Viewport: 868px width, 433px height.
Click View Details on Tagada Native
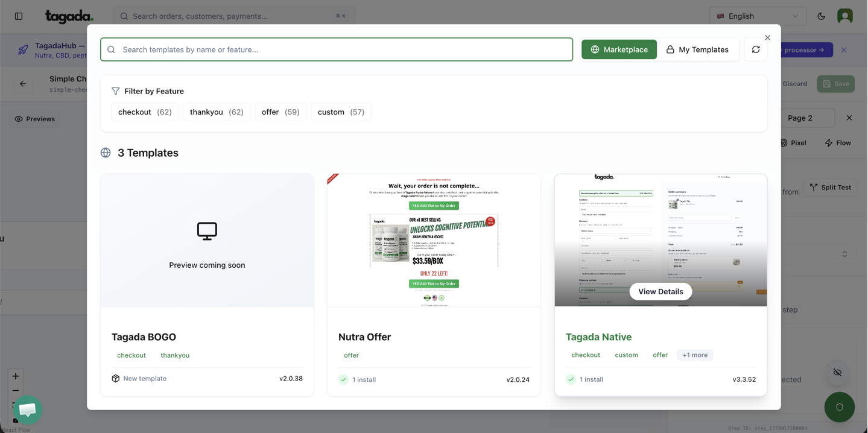click(661, 291)
